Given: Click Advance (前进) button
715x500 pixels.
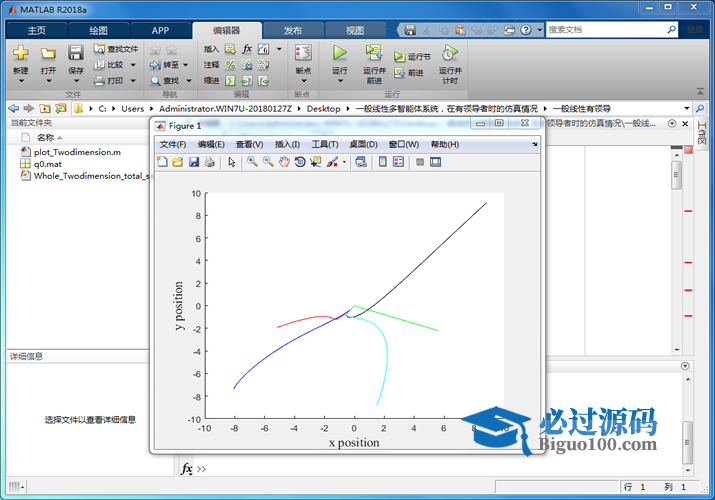Looking at the screenshot, I should pos(409,72).
